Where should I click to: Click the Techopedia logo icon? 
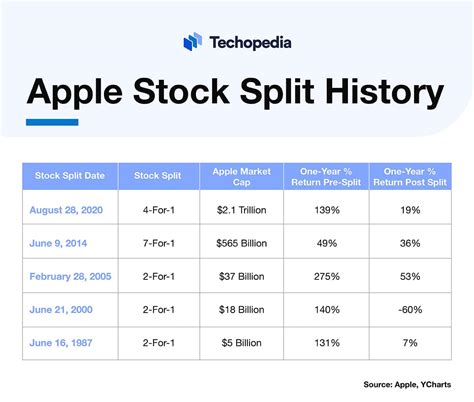[x=193, y=42]
